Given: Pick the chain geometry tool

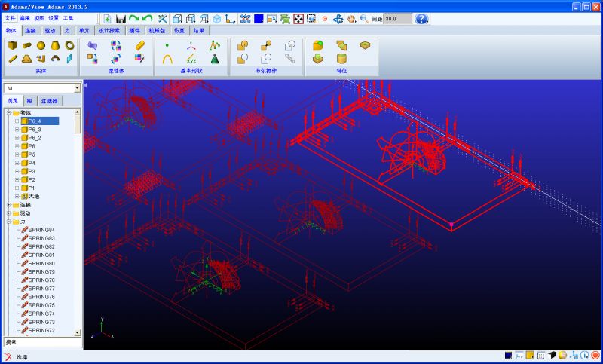Looking at the screenshot, I should pyautogui.click(x=290, y=59).
